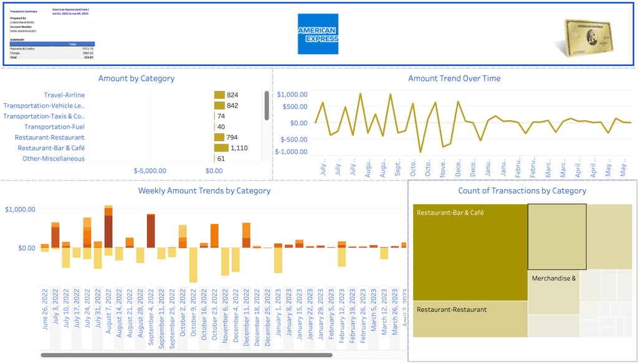Select the Transportation-Taxis & Co.. label
This screenshot has height=364, width=638.
[x=44, y=116]
